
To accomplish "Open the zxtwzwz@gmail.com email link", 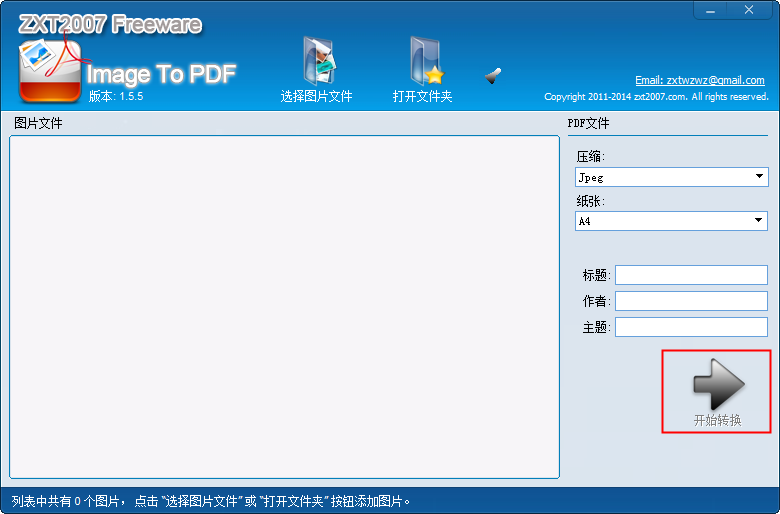I will pos(699,80).
